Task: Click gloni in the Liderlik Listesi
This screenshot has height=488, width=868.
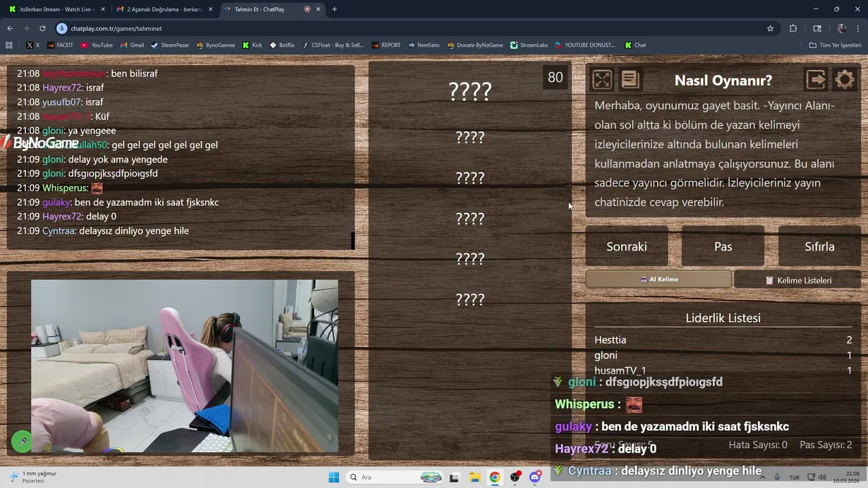Action: point(606,355)
